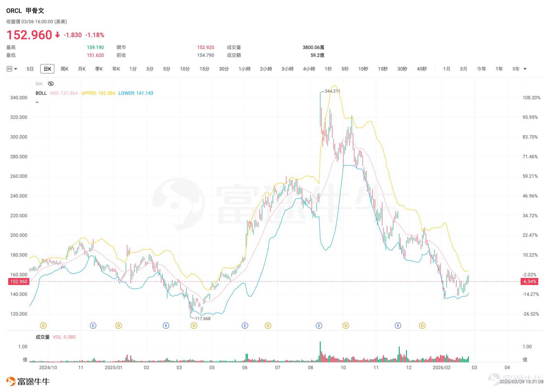Click the BOLL indicator name
The image size is (550, 392).
(x=41, y=93)
